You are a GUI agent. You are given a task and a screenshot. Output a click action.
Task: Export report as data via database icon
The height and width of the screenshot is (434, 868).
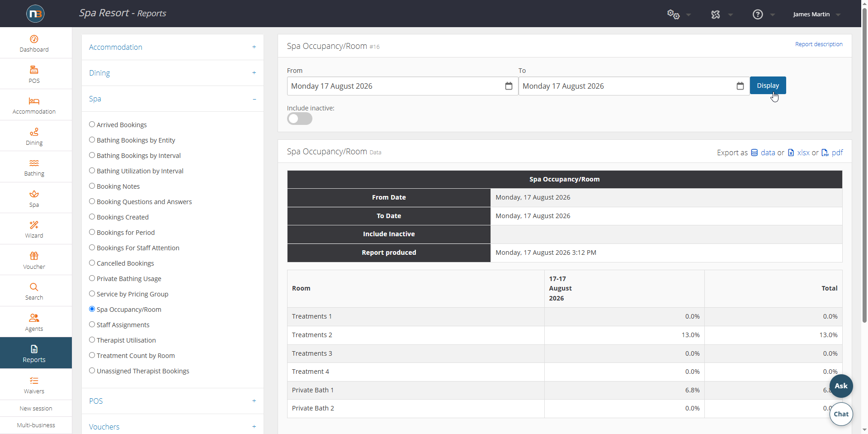click(755, 153)
